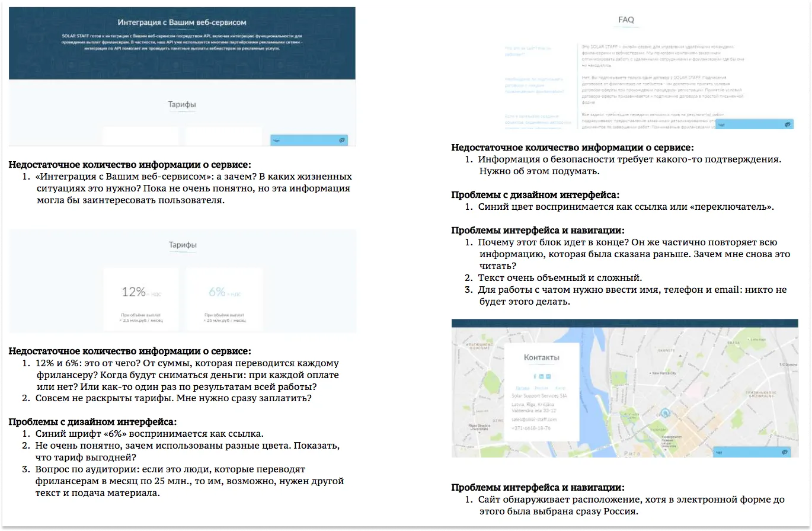The width and height of the screenshot is (812, 531).
Task: Click item 'Синий цвет воспринимается как ссылка или «переключатель»'
Action: 626,207
